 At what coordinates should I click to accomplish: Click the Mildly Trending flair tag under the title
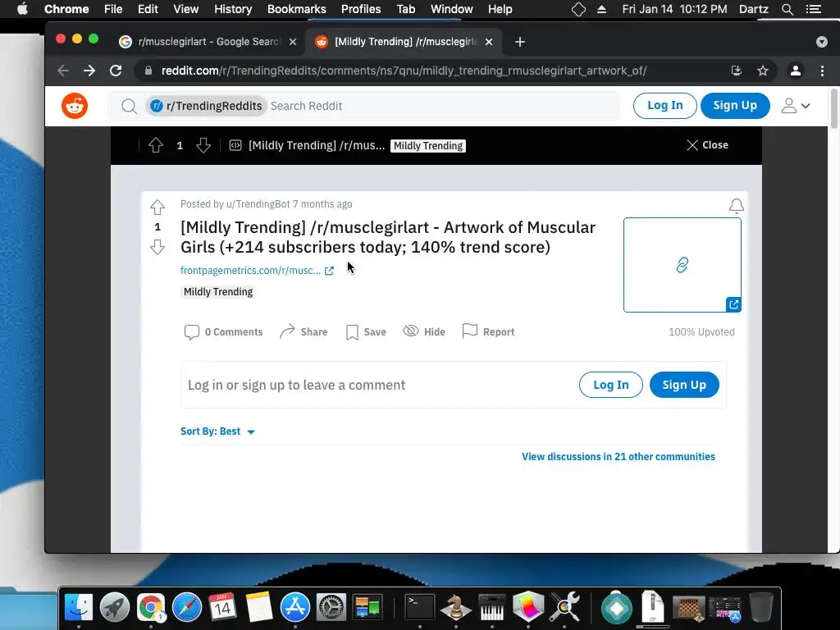pyautogui.click(x=218, y=292)
